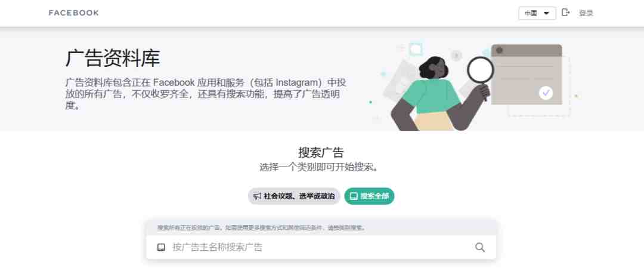Open the 中国 country dropdown
The height and width of the screenshot is (271, 644).
coord(537,13)
